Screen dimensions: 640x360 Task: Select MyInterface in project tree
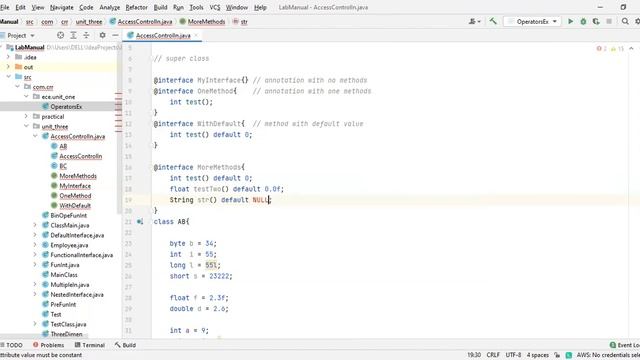click(x=75, y=186)
